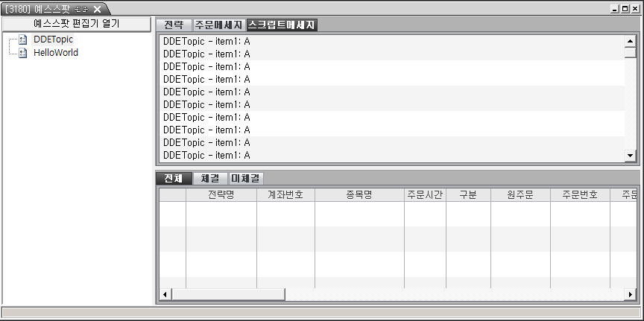Click the 종목명 column header
Screen dimensions: 644x321
click(x=359, y=195)
